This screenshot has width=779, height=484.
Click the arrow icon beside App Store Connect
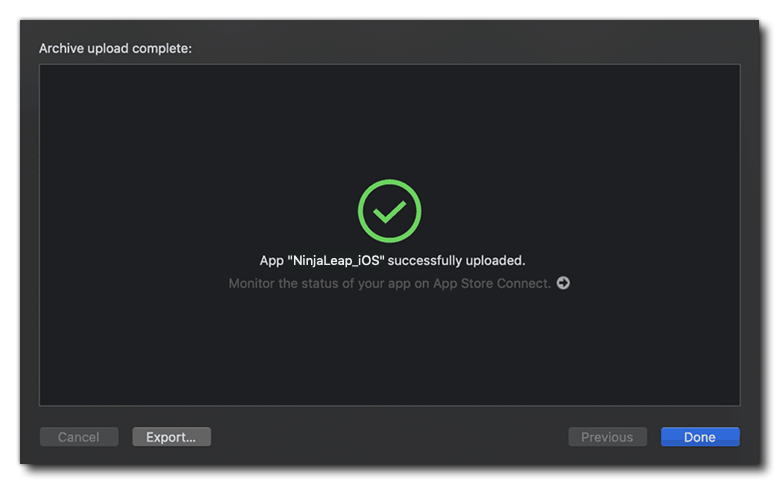click(x=563, y=283)
